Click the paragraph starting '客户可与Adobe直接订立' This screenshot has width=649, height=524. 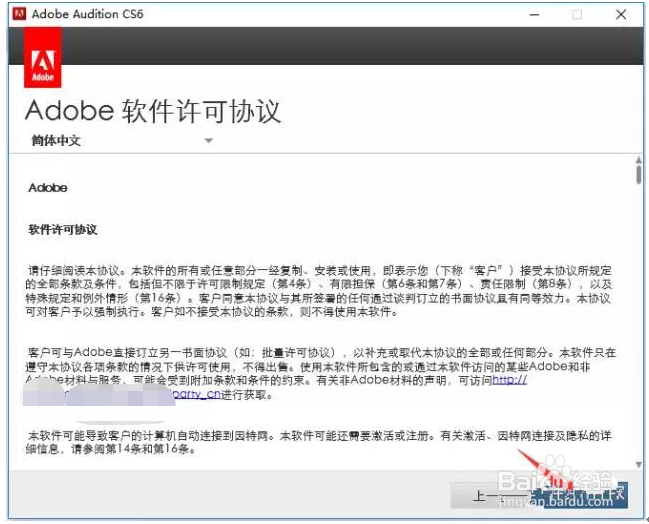click(x=321, y=373)
